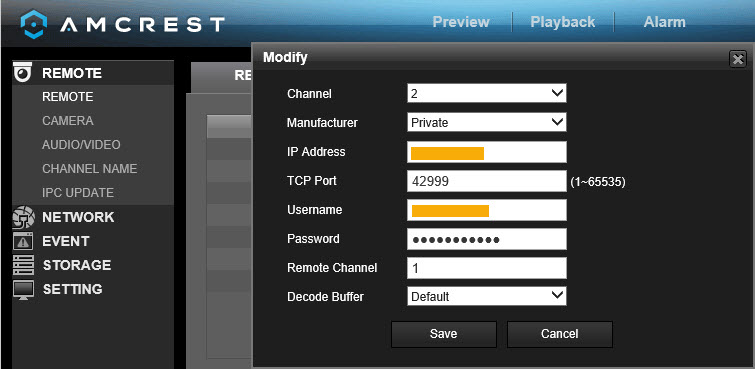Cancel the Modify dialog

[560, 334]
